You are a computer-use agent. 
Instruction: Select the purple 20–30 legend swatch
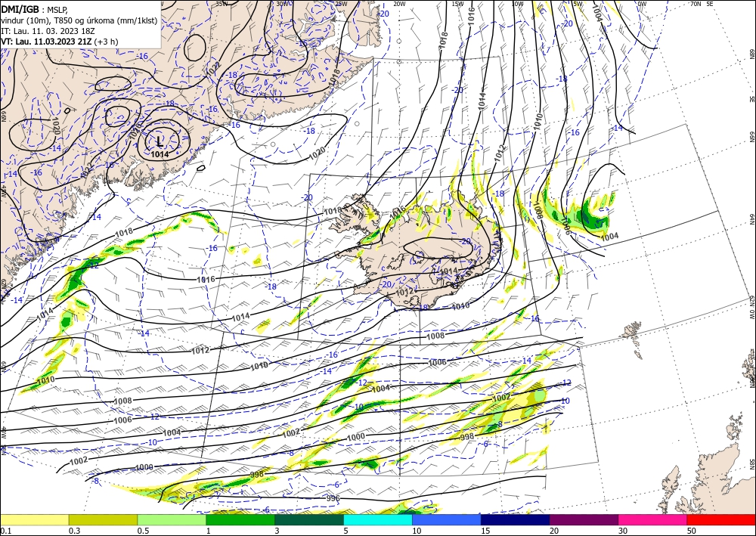click(584, 519)
